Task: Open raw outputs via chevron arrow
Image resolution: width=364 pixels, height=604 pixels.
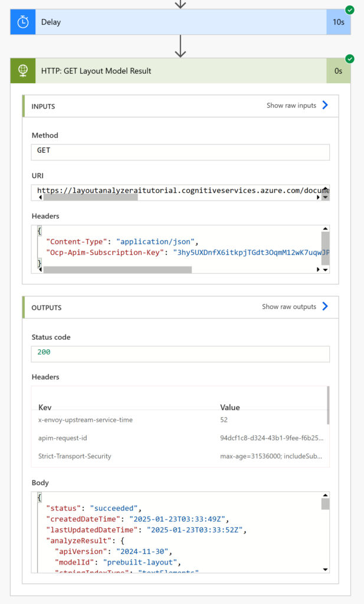Action: pyautogui.click(x=325, y=306)
